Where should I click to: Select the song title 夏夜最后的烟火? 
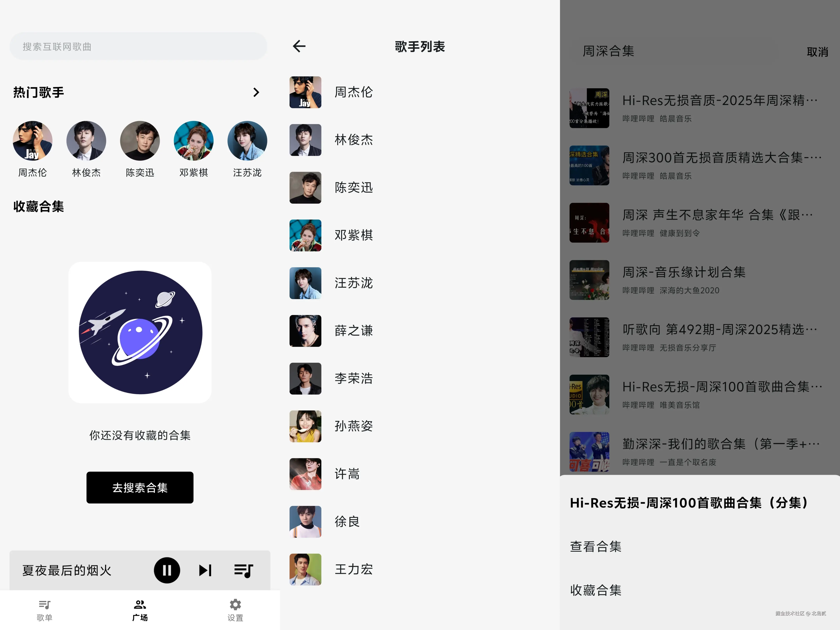pos(66,570)
